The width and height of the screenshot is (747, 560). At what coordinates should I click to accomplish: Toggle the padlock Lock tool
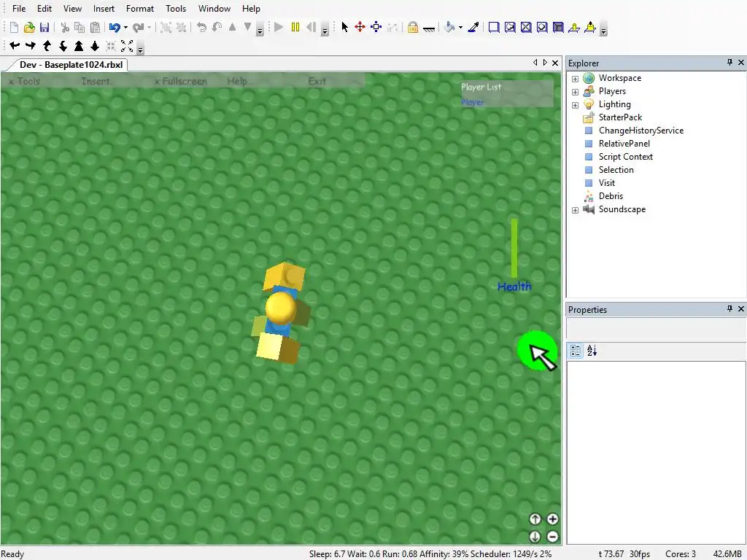pyautogui.click(x=413, y=27)
